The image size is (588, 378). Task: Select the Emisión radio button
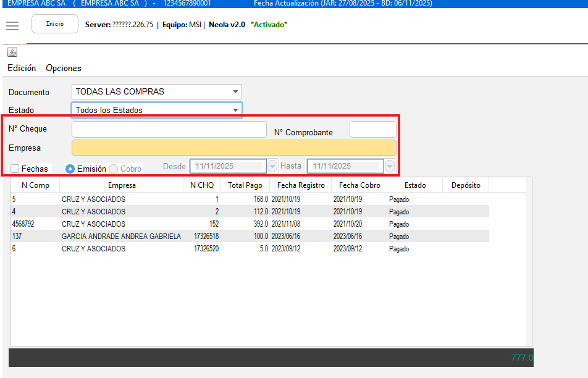70,169
